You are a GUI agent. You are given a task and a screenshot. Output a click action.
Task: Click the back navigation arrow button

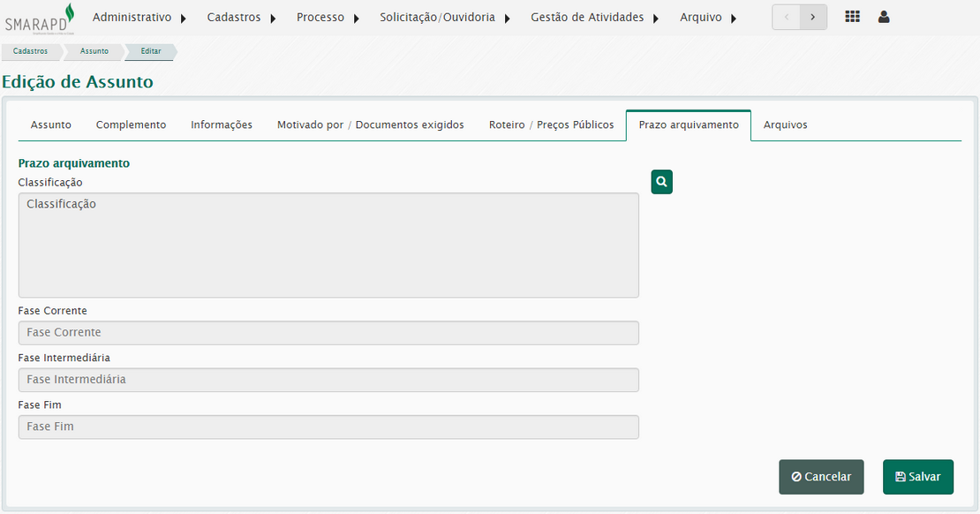(786, 17)
